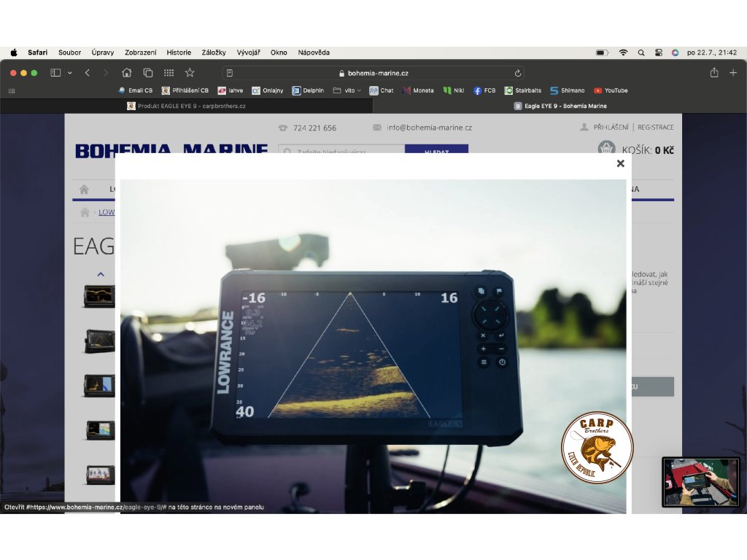Open the FCB Facebook bookmark
Image resolution: width=747 pixels, height=560 pixels.
point(484,90)
